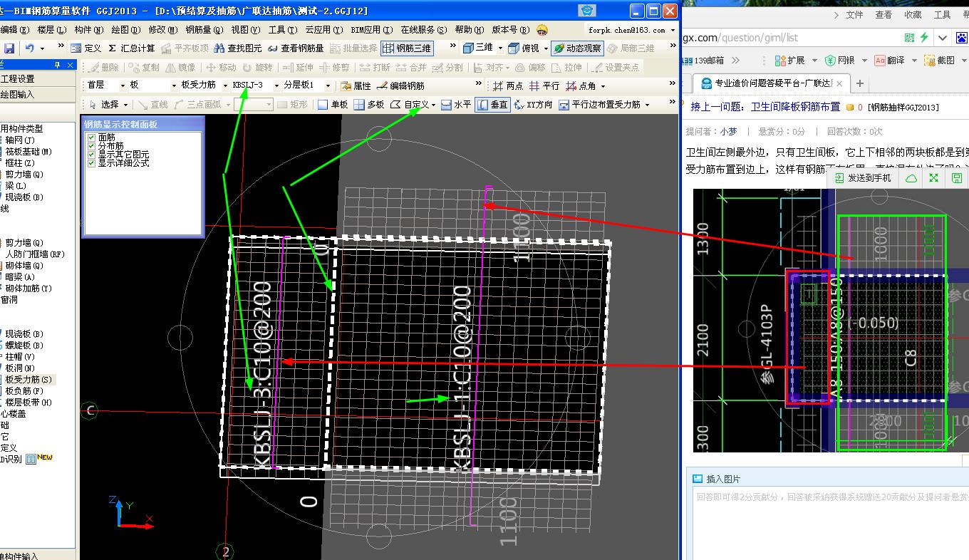Toggle 动态观察 dynamic orbit tool

tap(577, 48)
